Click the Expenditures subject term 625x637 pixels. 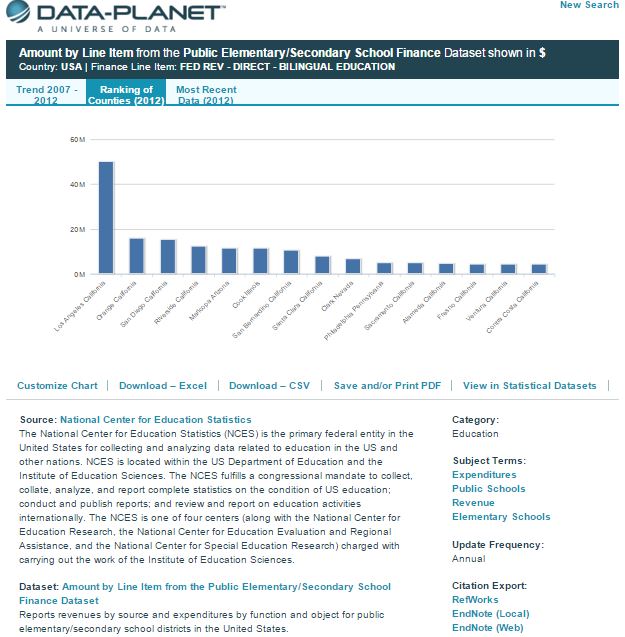pos(484,474)
